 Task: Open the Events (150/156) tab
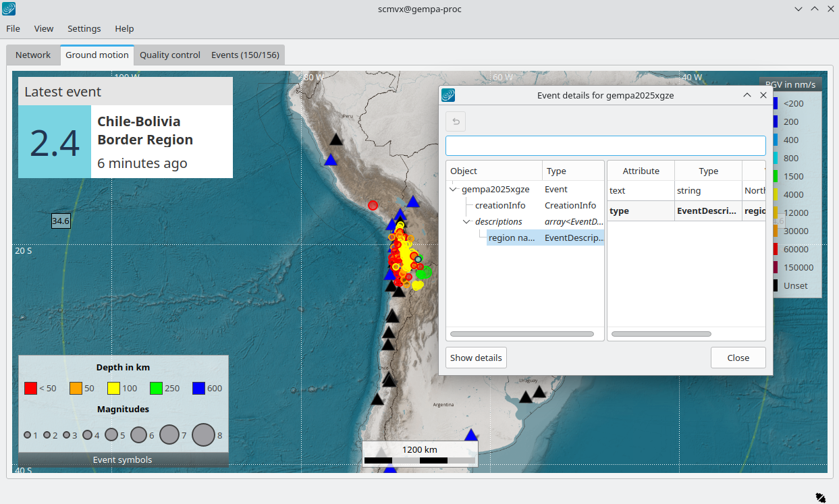[245, 55]
